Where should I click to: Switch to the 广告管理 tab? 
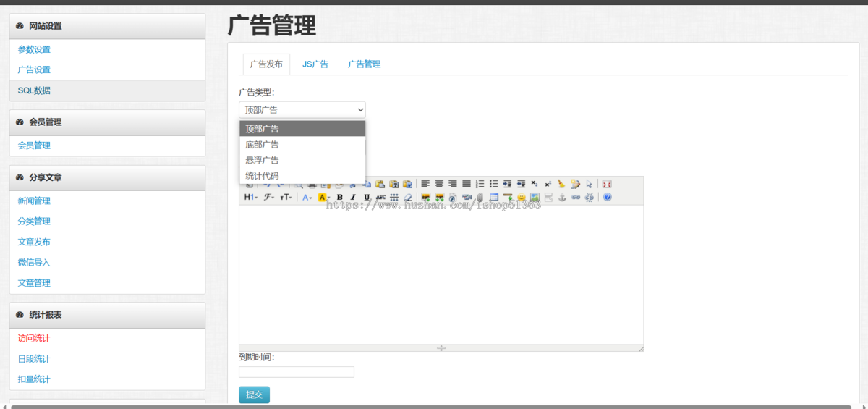coord(364,64)
